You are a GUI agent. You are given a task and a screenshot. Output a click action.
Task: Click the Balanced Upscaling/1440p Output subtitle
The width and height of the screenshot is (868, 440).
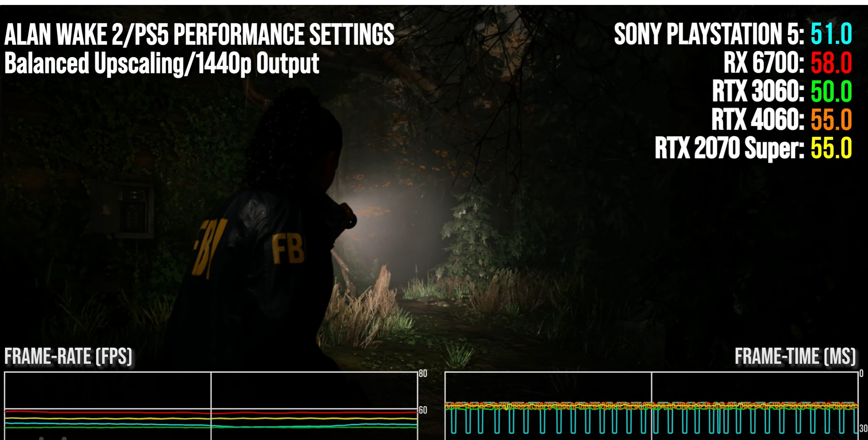pos(162,64)
